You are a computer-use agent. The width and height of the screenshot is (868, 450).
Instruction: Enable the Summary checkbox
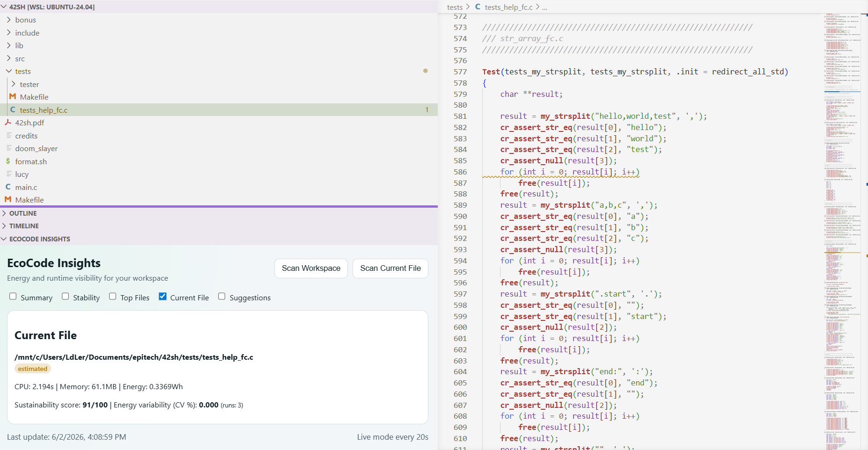tap(13, 296)
